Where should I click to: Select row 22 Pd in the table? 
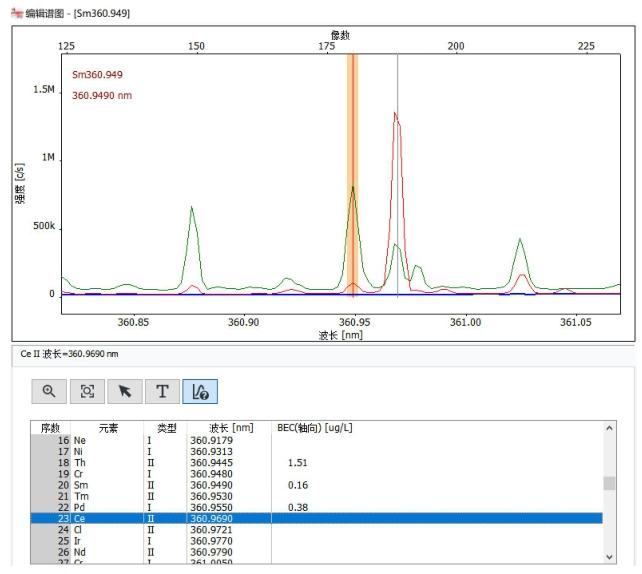tap(316, 507)
